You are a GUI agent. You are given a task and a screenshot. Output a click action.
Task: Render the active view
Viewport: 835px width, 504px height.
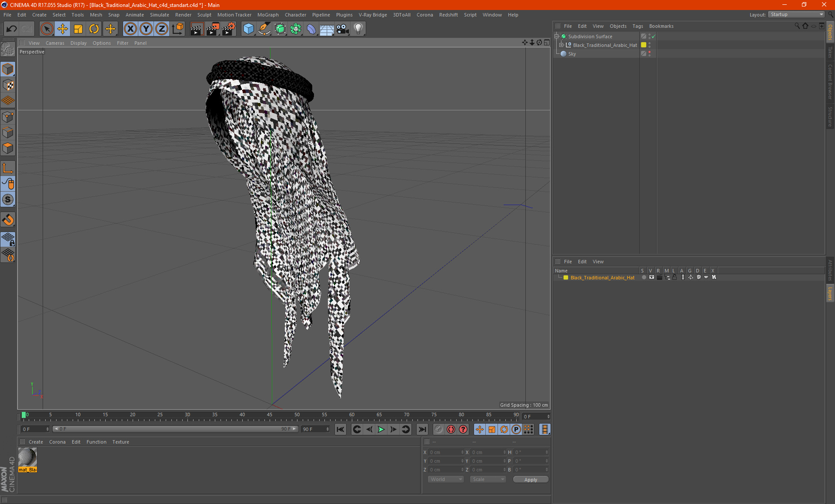197,29
